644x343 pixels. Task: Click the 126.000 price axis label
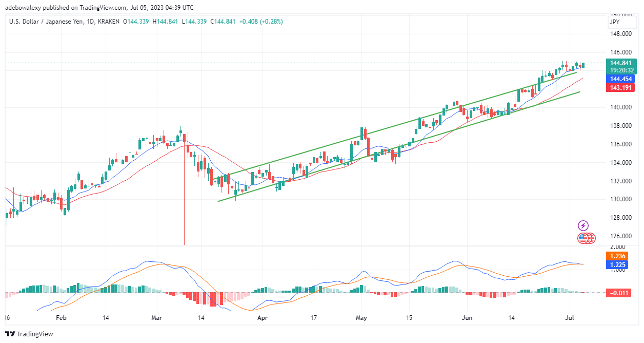(620, 236)
